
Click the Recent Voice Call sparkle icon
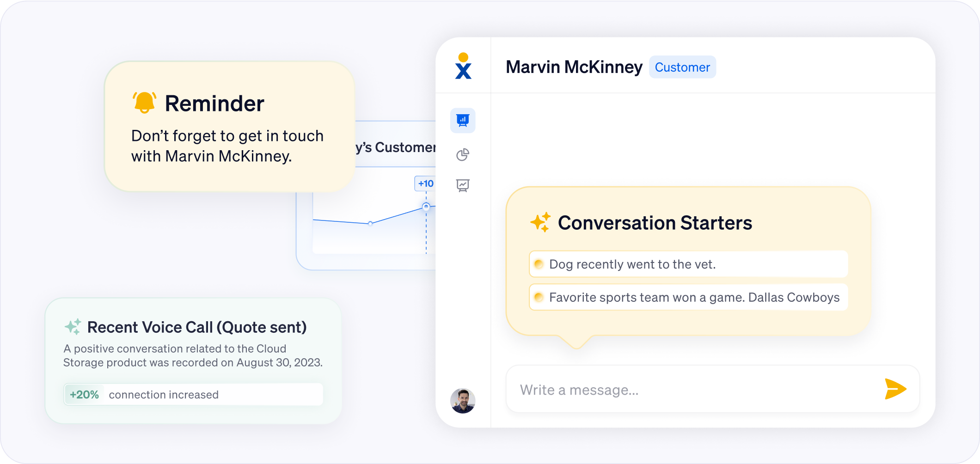[73, 327]
